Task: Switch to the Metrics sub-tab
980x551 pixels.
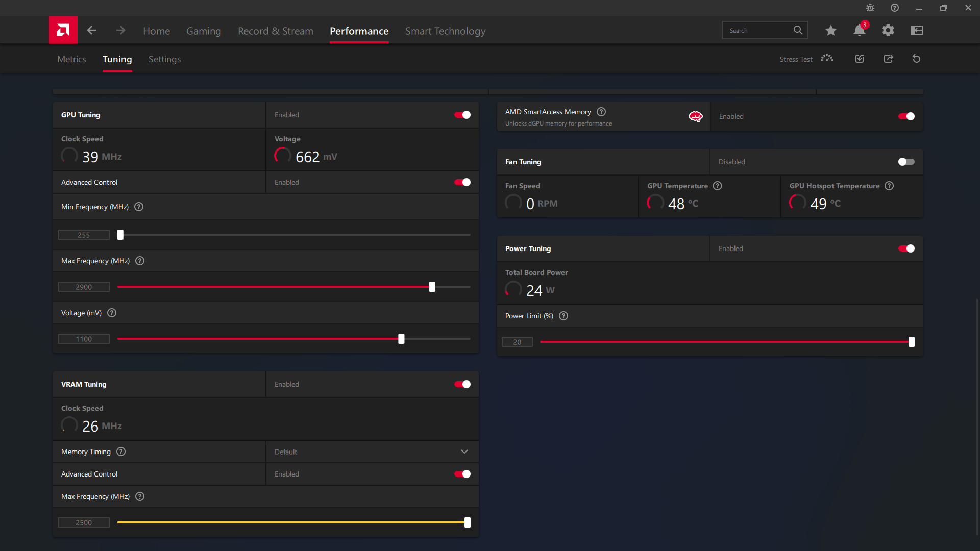Action: pyautogui.click(x=71, y=59)
